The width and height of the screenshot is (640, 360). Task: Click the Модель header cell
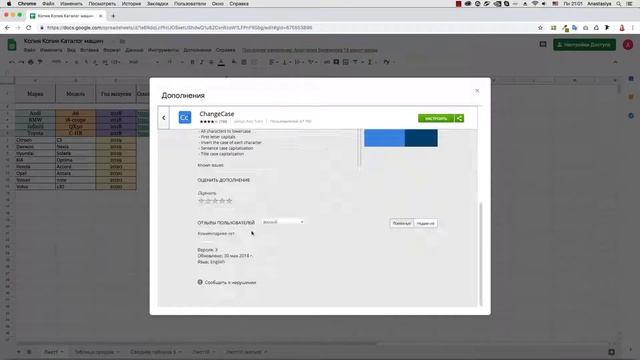point(76,94)
